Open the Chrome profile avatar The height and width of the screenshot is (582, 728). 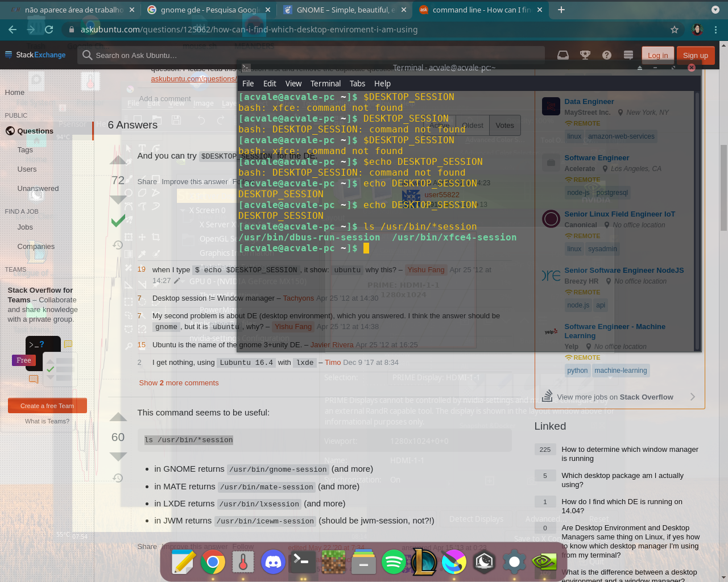(697, 30)
